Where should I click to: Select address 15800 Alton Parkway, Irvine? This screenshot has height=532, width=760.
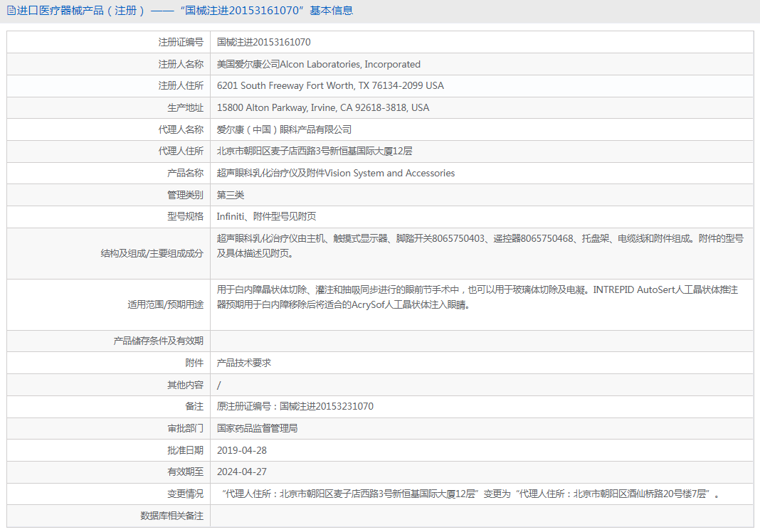323,107
